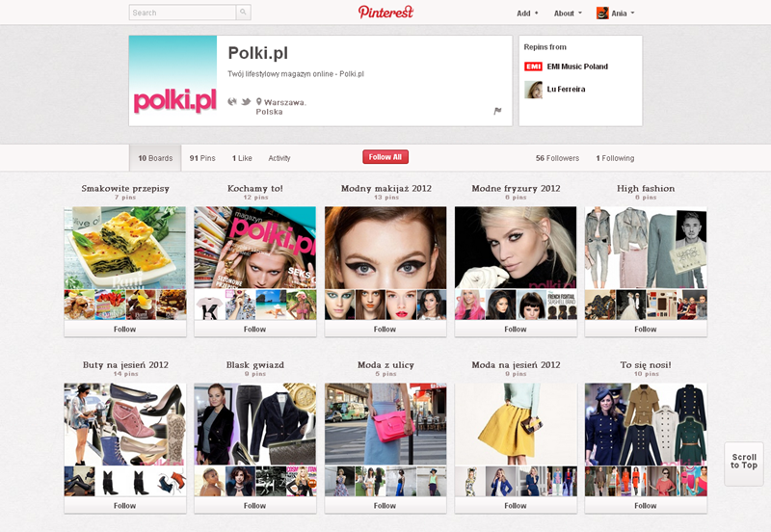This screenshot has height=532, width=771.
Task: Click the red Follow All button
Action: coord(385,157)
